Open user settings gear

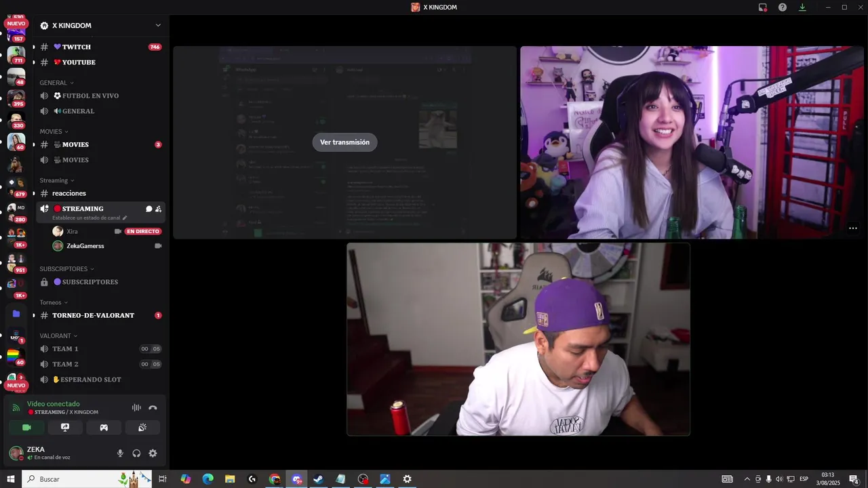click(x=153, y=453)
